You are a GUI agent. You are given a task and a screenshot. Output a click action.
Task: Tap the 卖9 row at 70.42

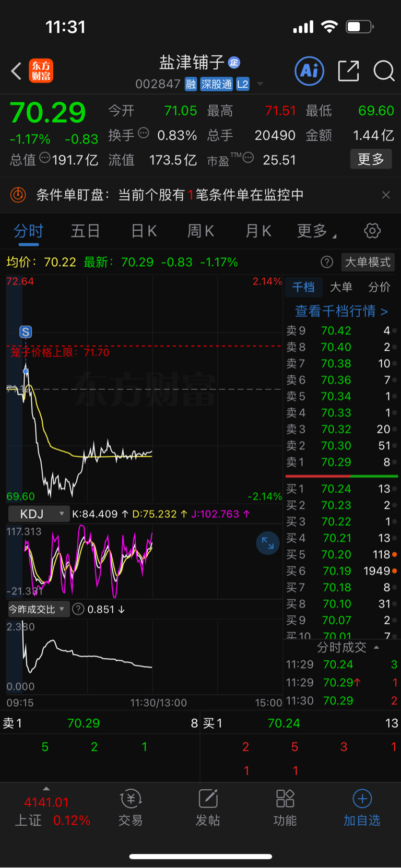[x=341, y=331]
